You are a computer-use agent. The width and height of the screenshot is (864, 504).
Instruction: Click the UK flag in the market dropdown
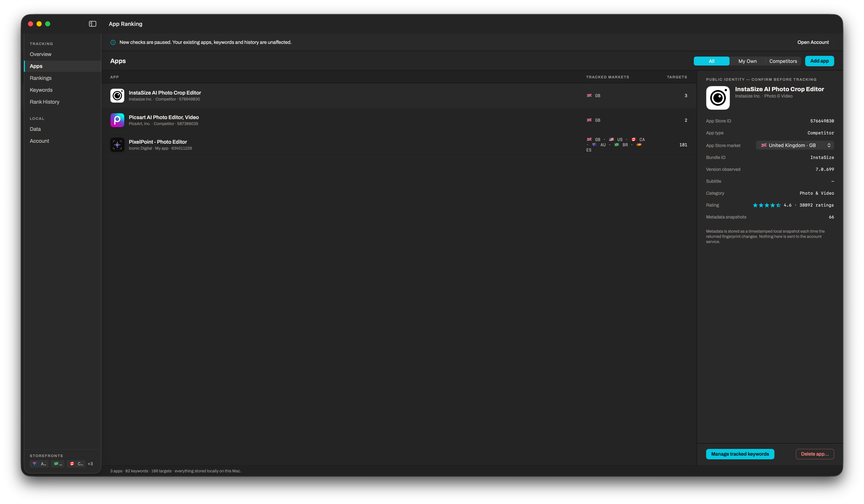tap(764, 145)
